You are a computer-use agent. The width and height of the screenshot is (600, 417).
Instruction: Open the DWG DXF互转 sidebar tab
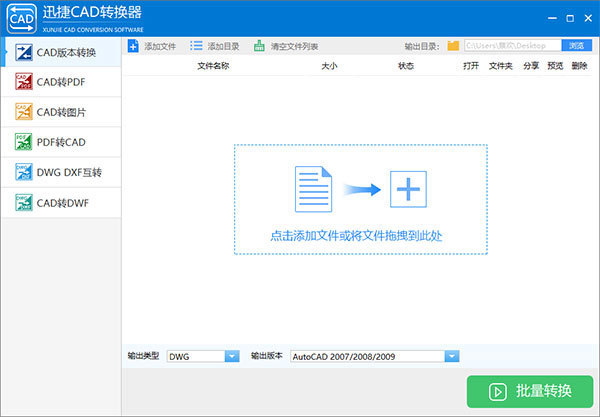click(61, 173)
